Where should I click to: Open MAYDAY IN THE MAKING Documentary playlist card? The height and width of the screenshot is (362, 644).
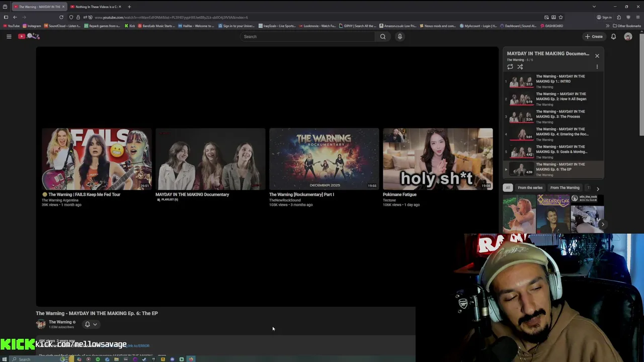(210, 159)
